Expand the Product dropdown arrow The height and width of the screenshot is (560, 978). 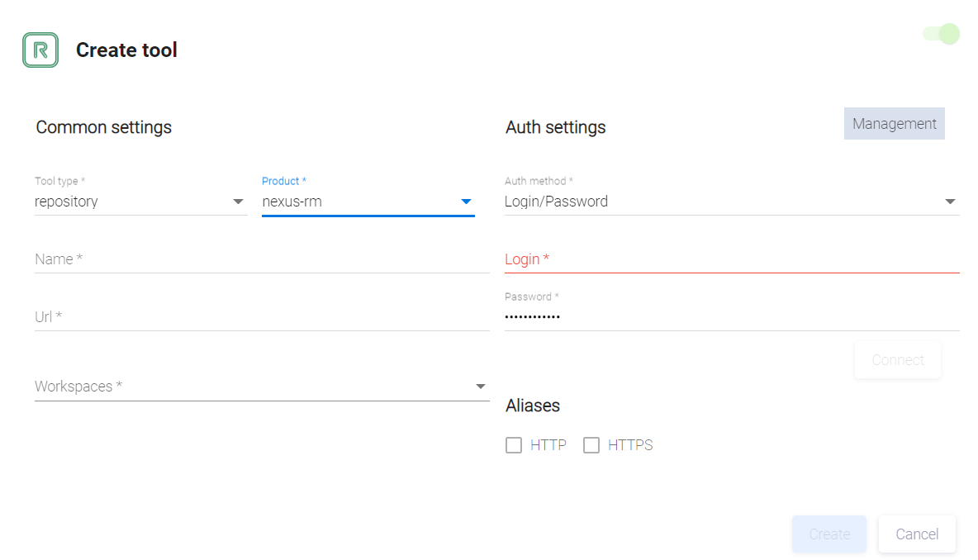[x=466, y=202]
